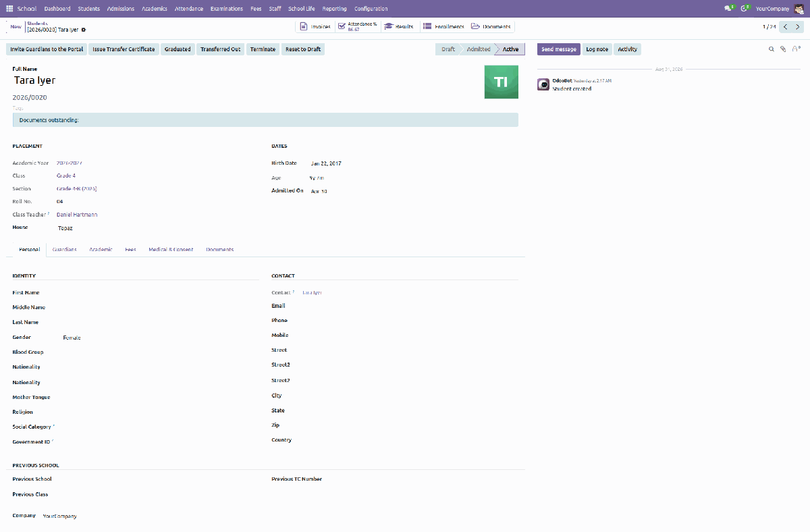Click the OdooBot avatar in chatter

[543, 84]
